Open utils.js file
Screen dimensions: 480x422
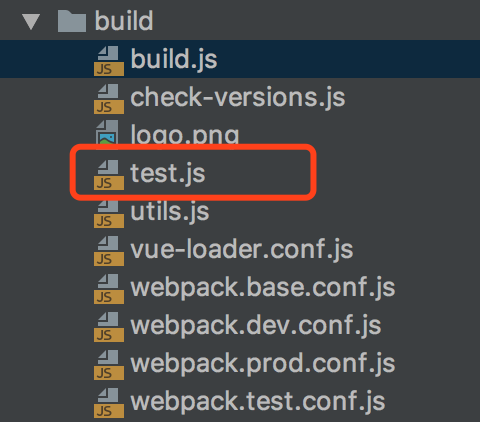pos(170,211)
